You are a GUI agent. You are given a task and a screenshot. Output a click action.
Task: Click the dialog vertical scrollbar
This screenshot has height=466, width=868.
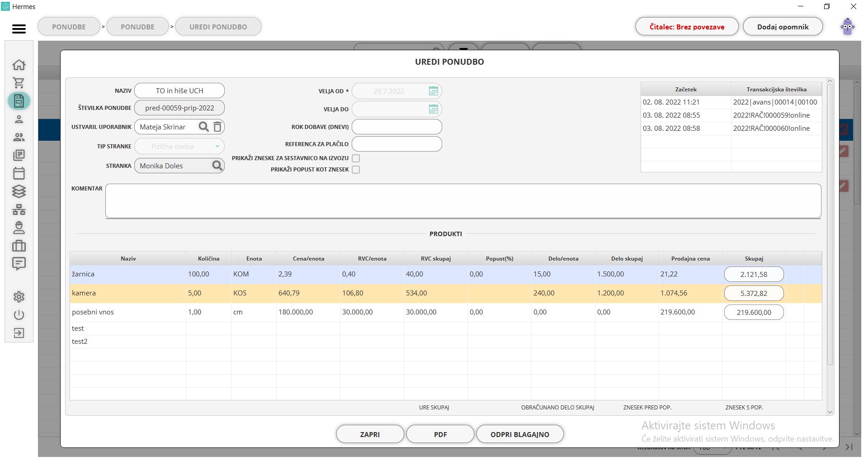(830, 224)
